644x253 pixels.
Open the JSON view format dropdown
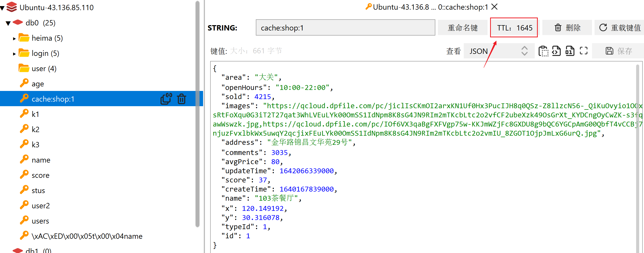coord(499,51)
